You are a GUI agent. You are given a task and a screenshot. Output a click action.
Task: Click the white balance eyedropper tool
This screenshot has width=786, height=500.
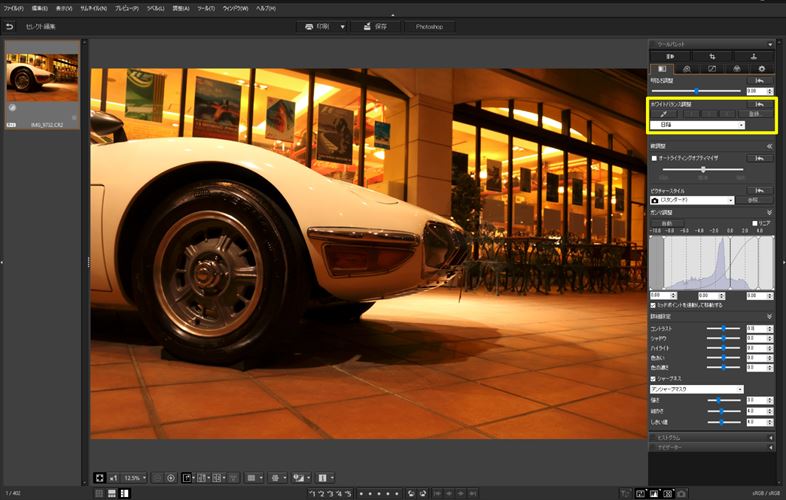[x=664, y=114]
